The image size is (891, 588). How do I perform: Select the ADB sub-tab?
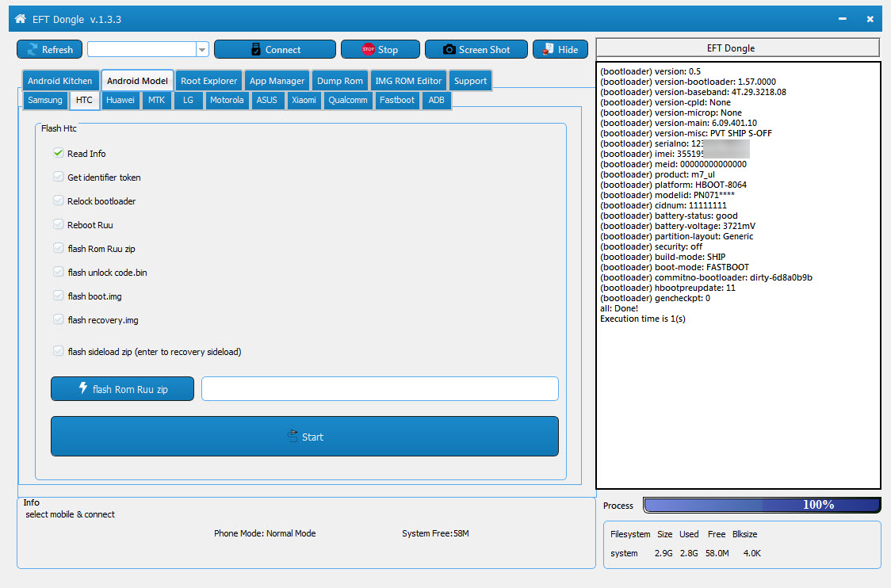coord(437,100)
